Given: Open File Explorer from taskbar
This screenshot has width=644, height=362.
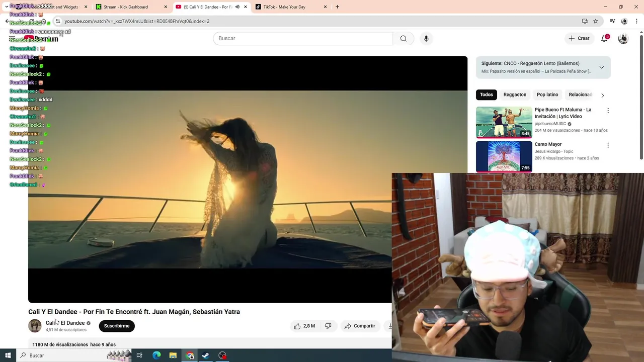Looking at the screenshot, I should point(173,355).
